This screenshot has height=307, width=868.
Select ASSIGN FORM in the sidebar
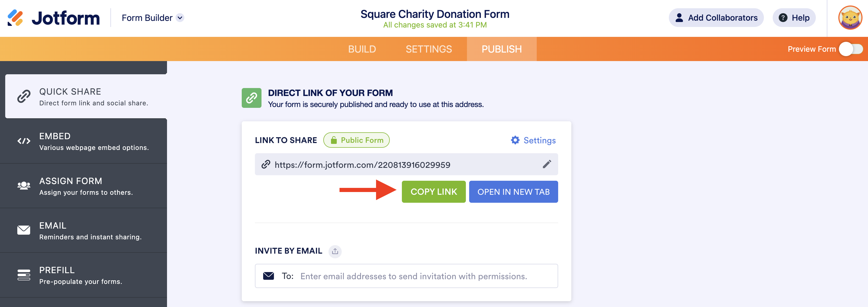tap(84, 186)
